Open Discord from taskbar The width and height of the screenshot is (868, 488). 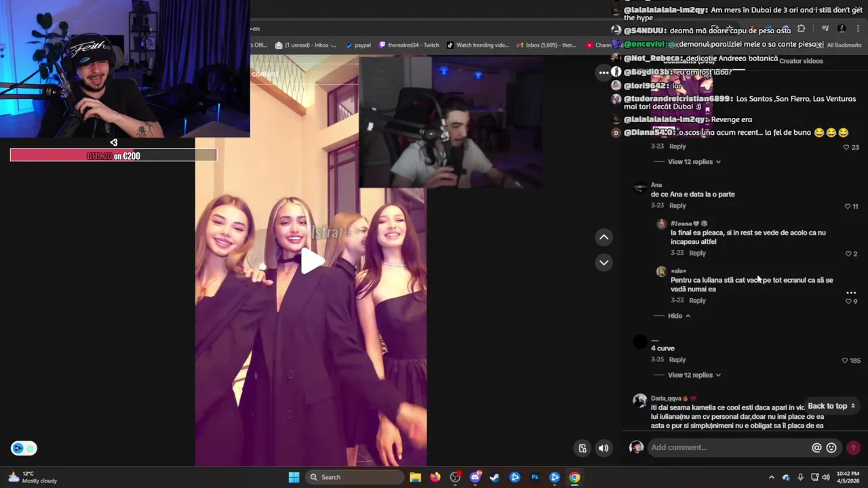(x=475, y=477)
